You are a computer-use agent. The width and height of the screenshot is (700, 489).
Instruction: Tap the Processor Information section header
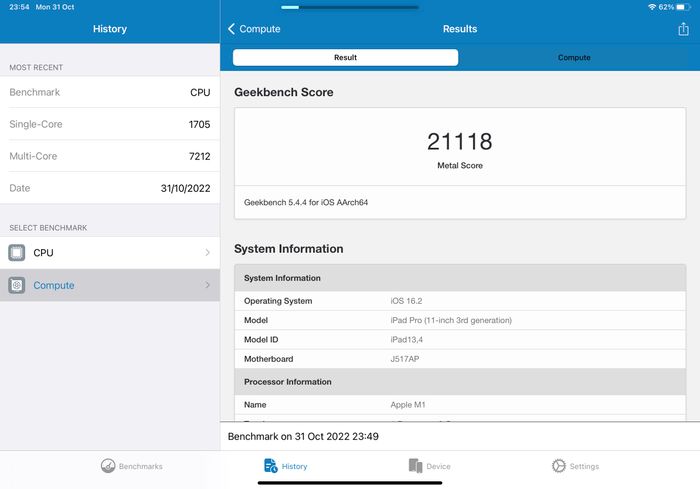click(x=460, y=382)
